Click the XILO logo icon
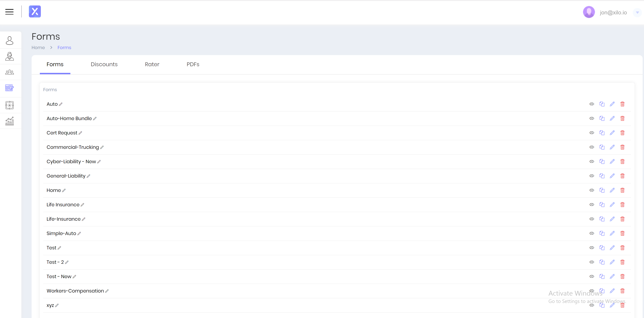 click(x=35, y=11)
